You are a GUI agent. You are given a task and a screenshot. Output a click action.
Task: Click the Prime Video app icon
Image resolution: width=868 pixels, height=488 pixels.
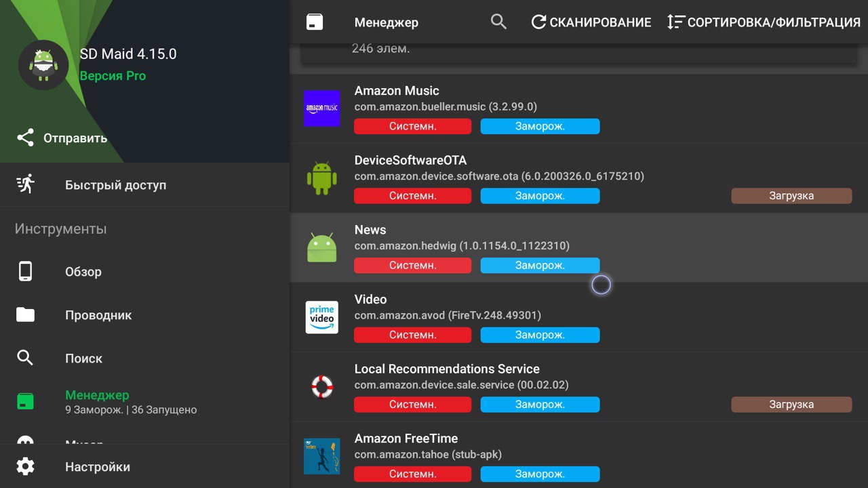(321, 317)
